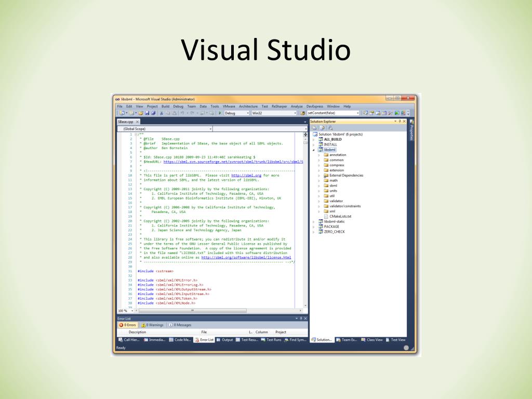
Task: Collapse the libsbml project node
Action: [313, 150]
